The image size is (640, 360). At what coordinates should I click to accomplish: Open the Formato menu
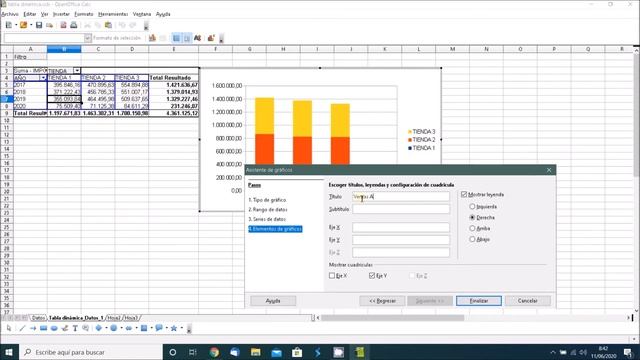(x=84, y=14)
